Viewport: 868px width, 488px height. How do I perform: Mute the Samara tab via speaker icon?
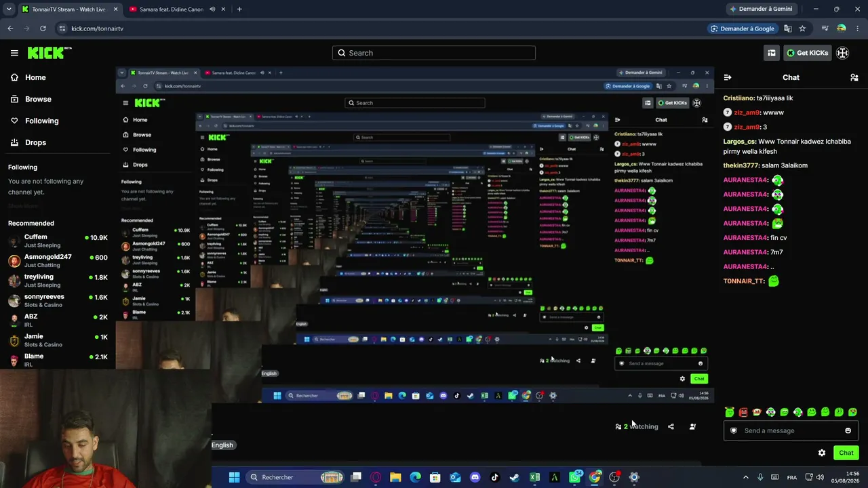tap(212, 9)
